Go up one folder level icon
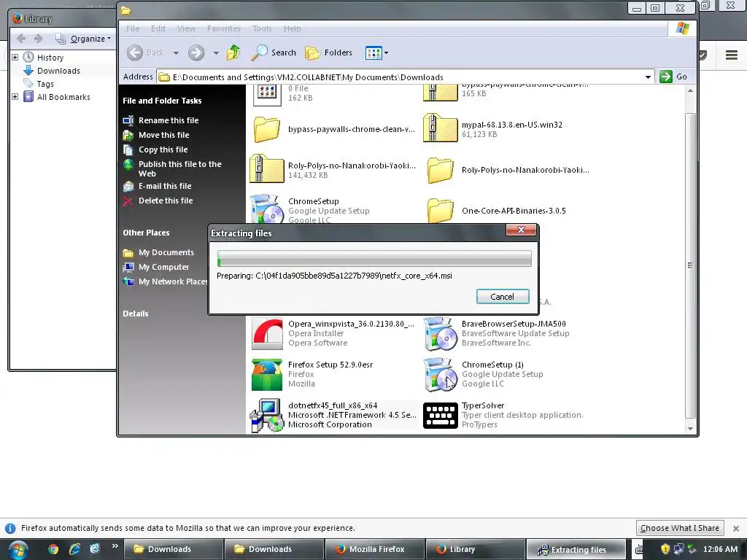747x560 pixels. tap(233, 52)
